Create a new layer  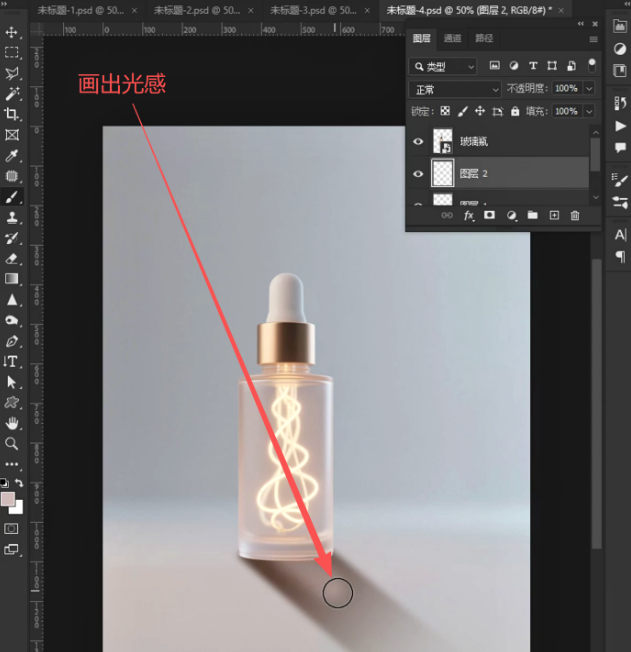click(554, 215)
